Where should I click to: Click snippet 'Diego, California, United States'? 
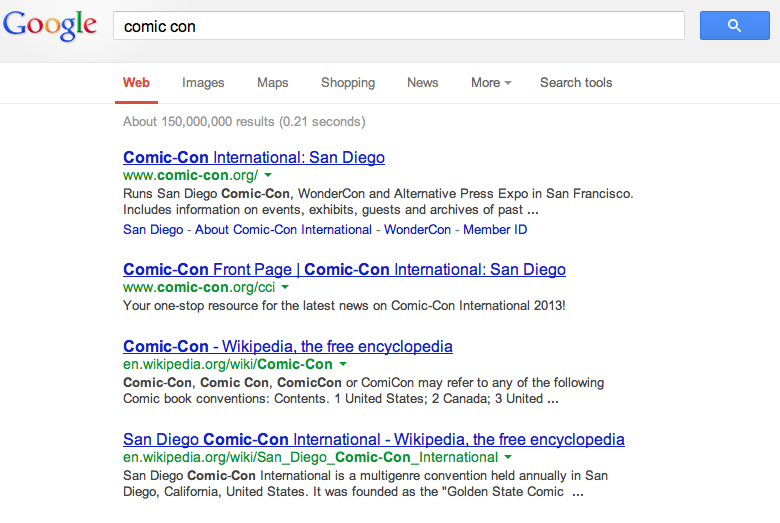pos(353,492)
